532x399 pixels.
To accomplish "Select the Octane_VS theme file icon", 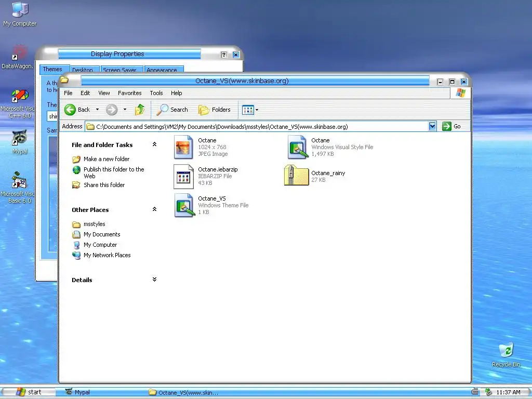I will click(x=184, y=205).
